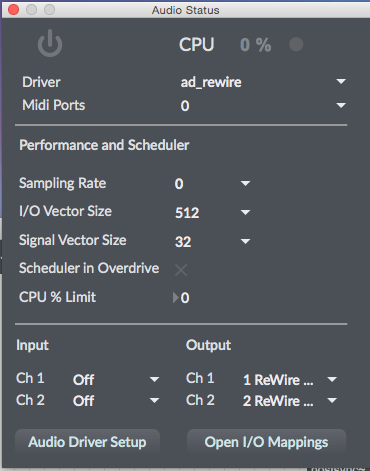
Task: Click the CPU 0 % readout
Action: tap(255, 45)
